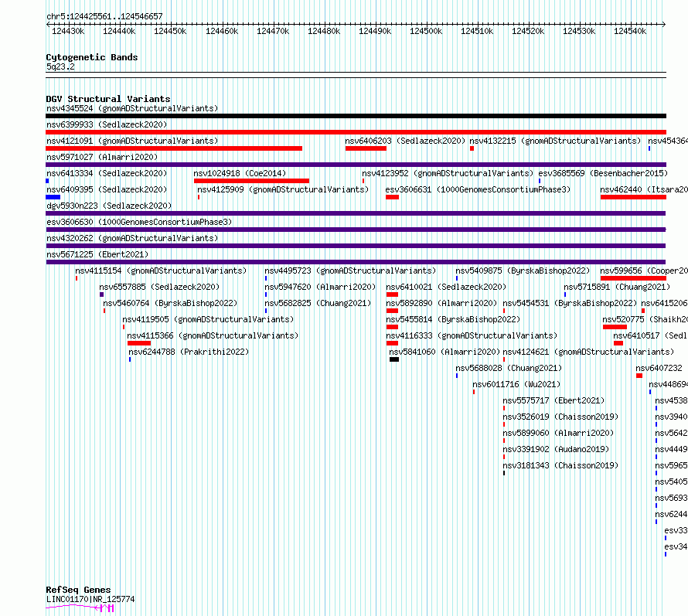The image size is (688, 616).
Task: Click the 5q23.2 cytogenetic band label
Action: point(60,66)
